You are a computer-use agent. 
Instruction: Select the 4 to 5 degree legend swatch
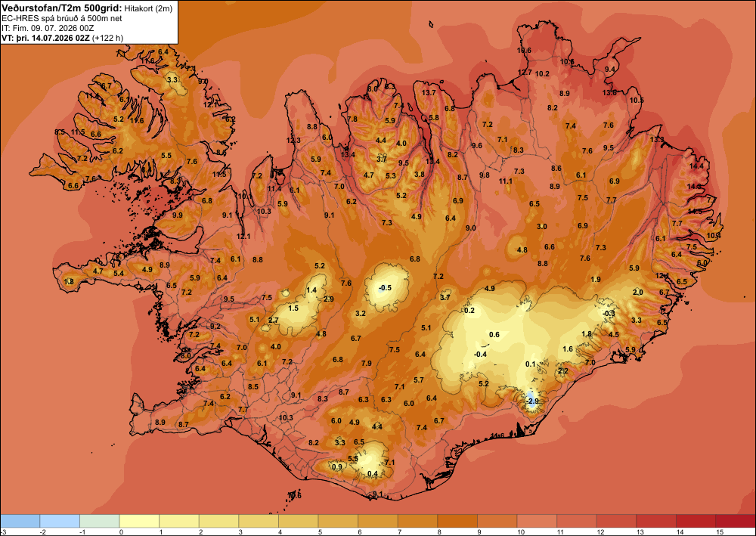299,521
